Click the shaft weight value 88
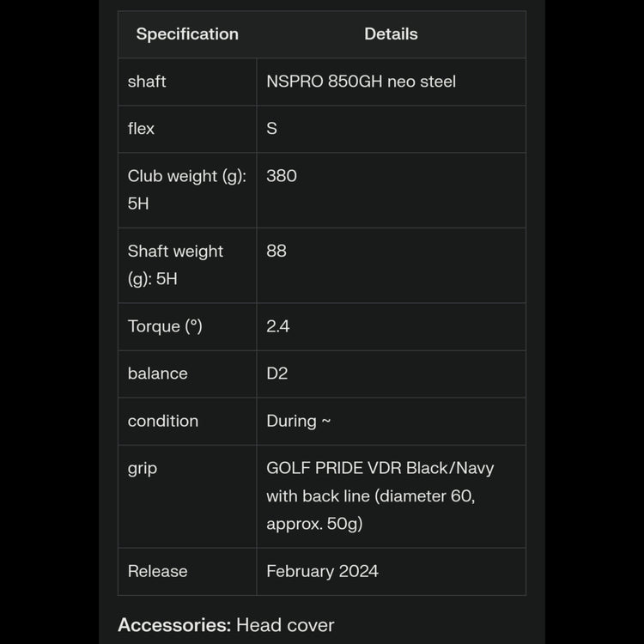This screenshot has width=644, height=644. (x=276, y=252)
